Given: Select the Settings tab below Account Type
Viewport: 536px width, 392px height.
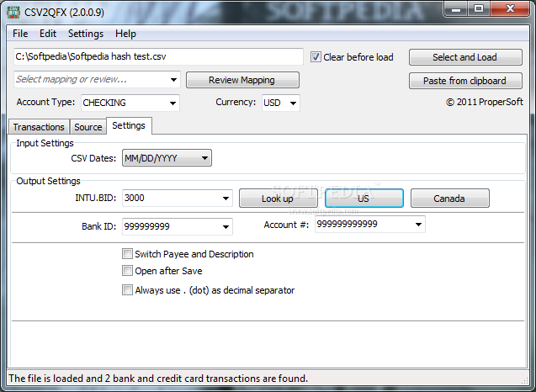Looking at the screenshot, I should point(129,125).
